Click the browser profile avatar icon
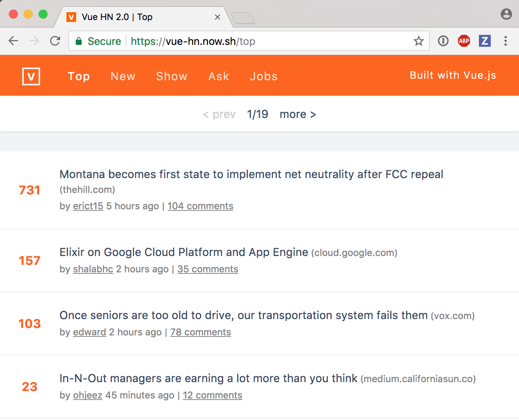Screen dimensions: 519x420 (x=507, y=14)
